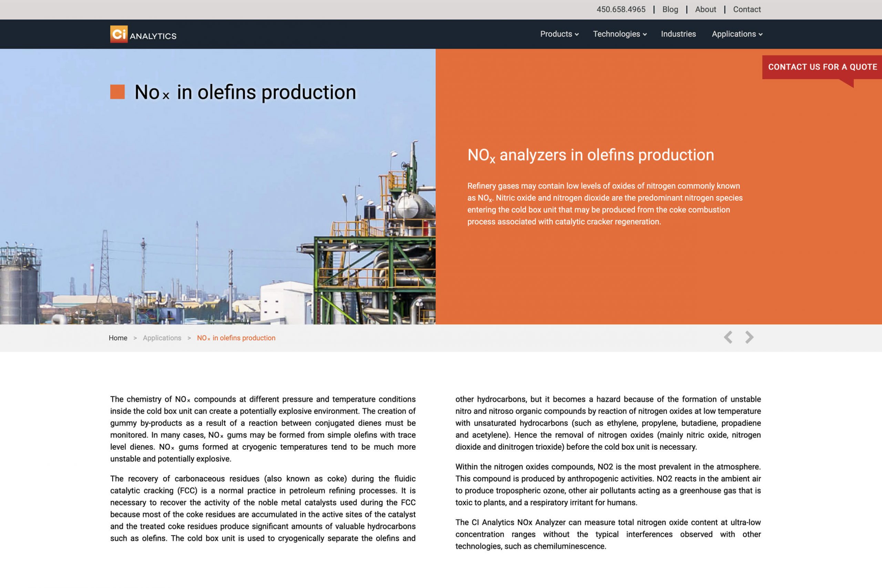Open the Blog page
The width and height of the screenshot is (882, 588).
click(x=670, y=9)
